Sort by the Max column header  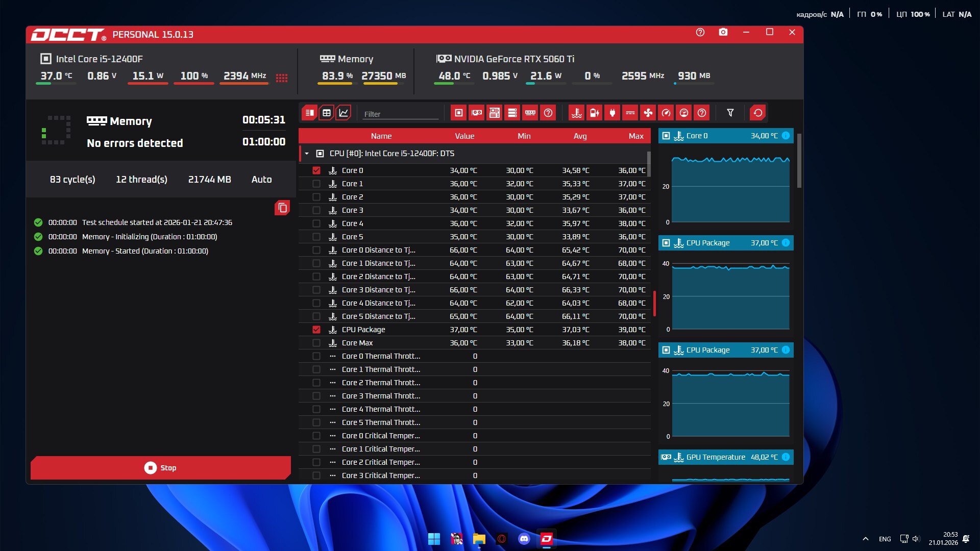[x=635, y=136]
